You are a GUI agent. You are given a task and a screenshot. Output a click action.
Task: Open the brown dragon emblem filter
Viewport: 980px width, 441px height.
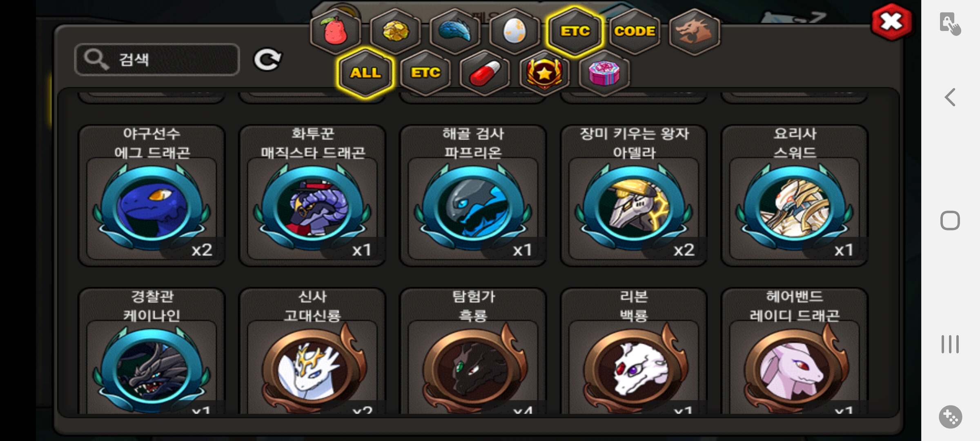pos(695,31)
